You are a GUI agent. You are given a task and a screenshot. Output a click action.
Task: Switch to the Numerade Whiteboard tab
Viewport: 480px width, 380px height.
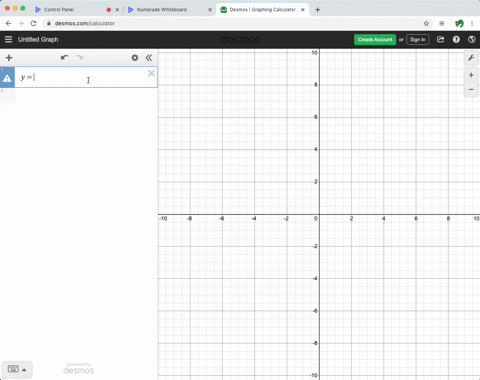click(162, 10)
